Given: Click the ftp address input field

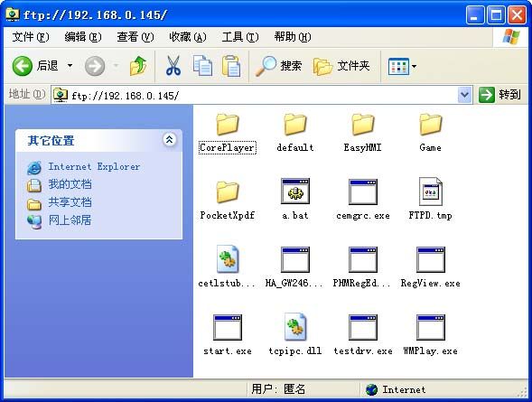Looking at the screenshot, I should tap(261, 96).
